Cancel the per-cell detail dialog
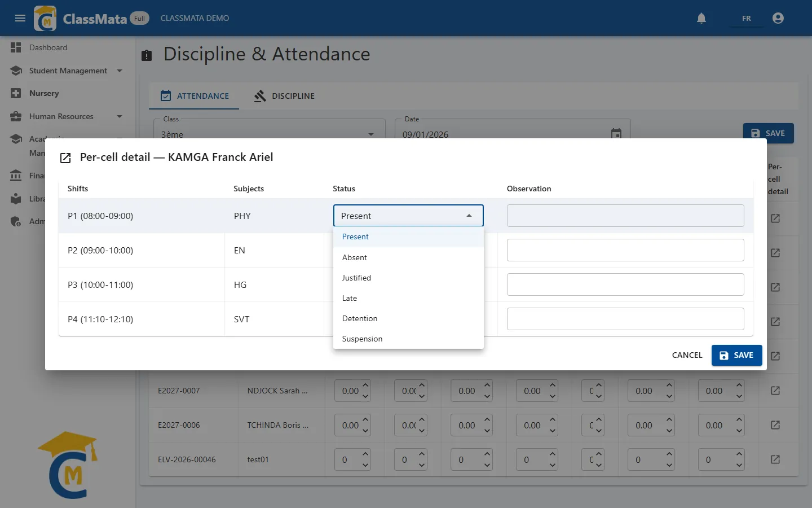812x508 pixels. (687, 355)
